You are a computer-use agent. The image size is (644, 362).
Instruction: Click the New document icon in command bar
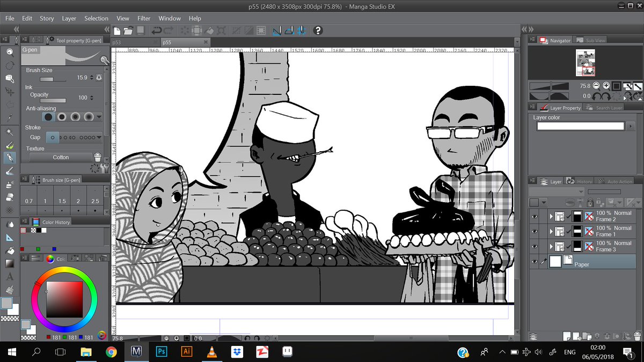pos(118,31)
